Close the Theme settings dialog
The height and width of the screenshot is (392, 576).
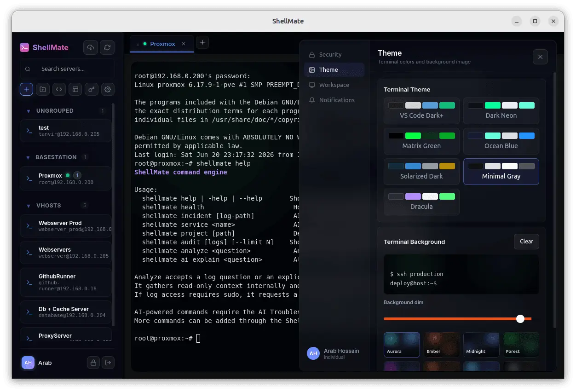(x=540, y=57)
